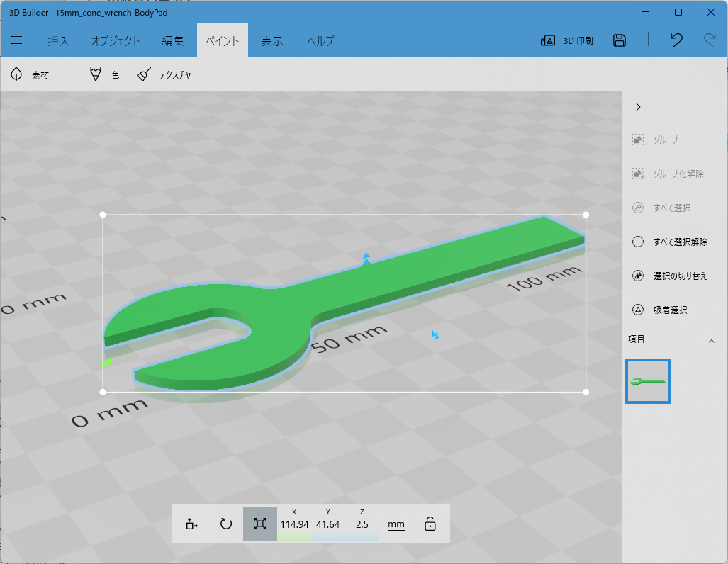
Task: Click 選択の切り替え invert selection
Action: pos(669,276)
